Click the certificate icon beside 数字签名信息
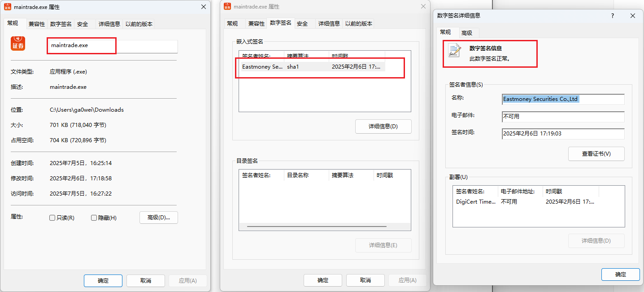Image resolution: width=644 pixels, height=292 pixels. click(455, 50)
